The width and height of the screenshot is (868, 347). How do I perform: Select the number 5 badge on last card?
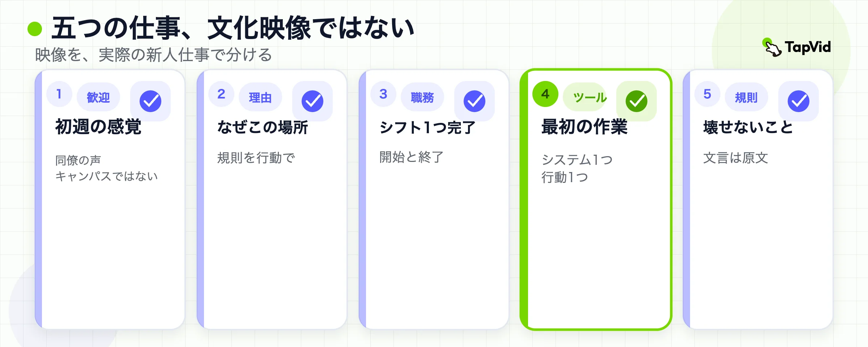pos(707,94)
